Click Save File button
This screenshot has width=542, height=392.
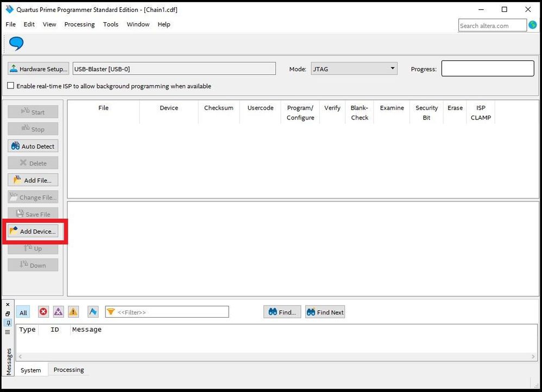click(x=33, y=214)
